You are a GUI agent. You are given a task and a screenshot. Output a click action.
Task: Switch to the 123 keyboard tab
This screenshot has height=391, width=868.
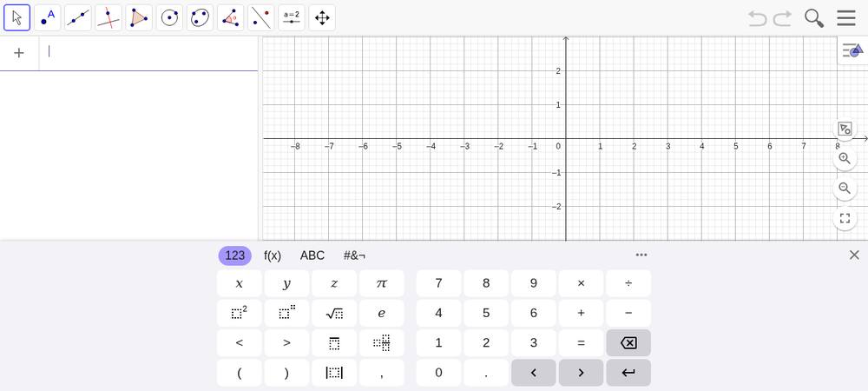(x=234, y=255)
